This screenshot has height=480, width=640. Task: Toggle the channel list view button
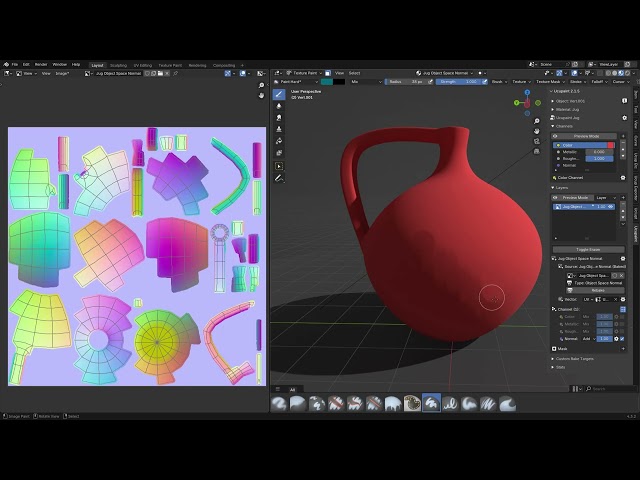[x=623, y=309]
